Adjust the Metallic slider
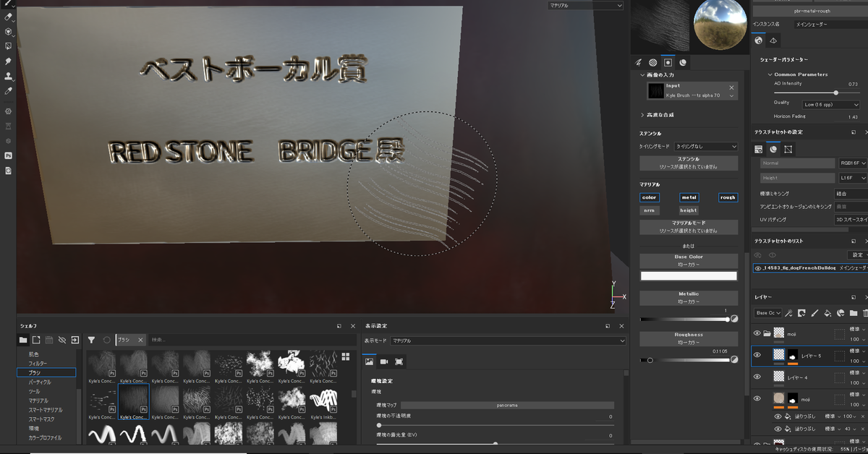Viewport: 868px width, 454px height. (684, 319)
